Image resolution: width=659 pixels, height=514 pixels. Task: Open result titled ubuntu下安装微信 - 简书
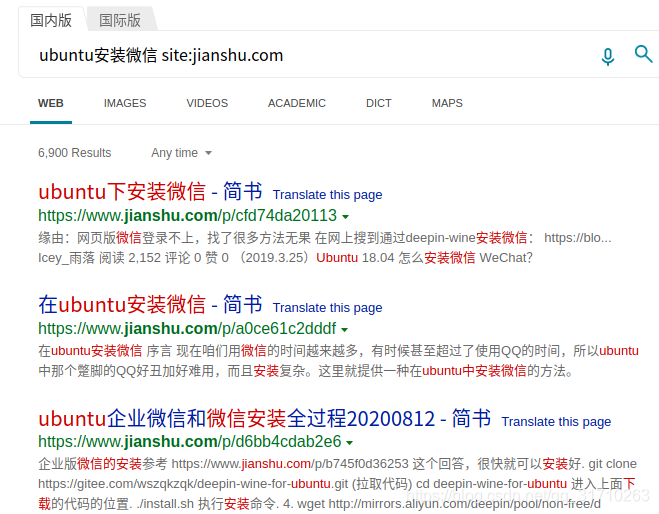150,192
